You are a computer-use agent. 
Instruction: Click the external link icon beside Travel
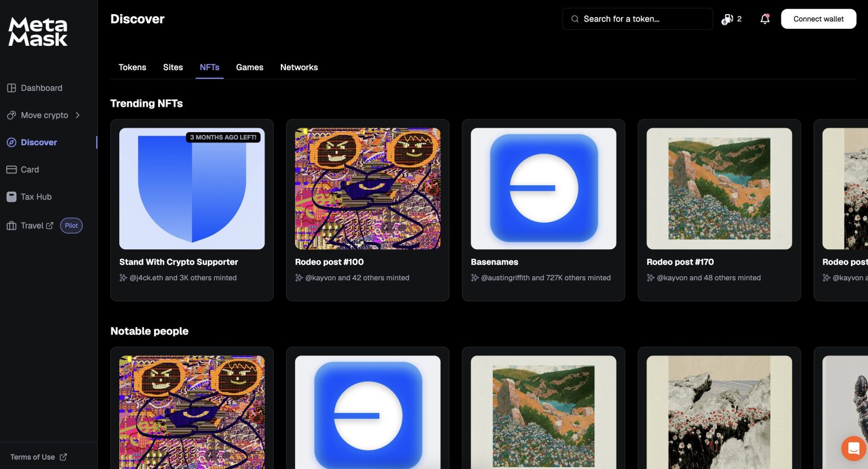click(x=50, y=225)
